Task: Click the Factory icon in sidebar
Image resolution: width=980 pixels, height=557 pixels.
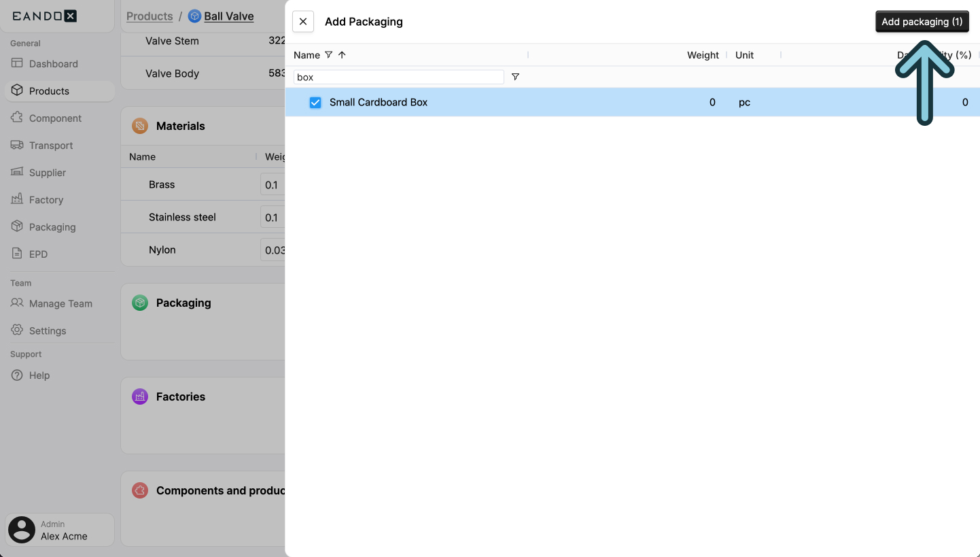Action: point(17,199)
